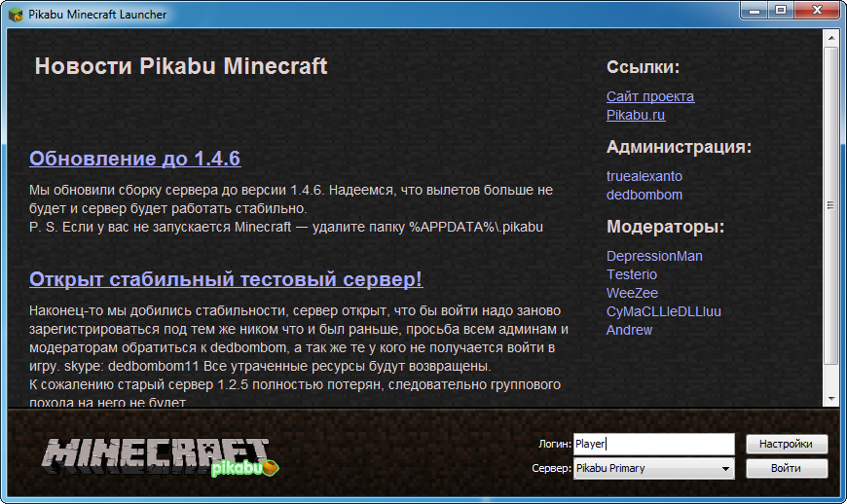The image size is (847, 504).
Task: Open the Сайт проекта link
Action: pyautogui.click(x=649, y=96)
